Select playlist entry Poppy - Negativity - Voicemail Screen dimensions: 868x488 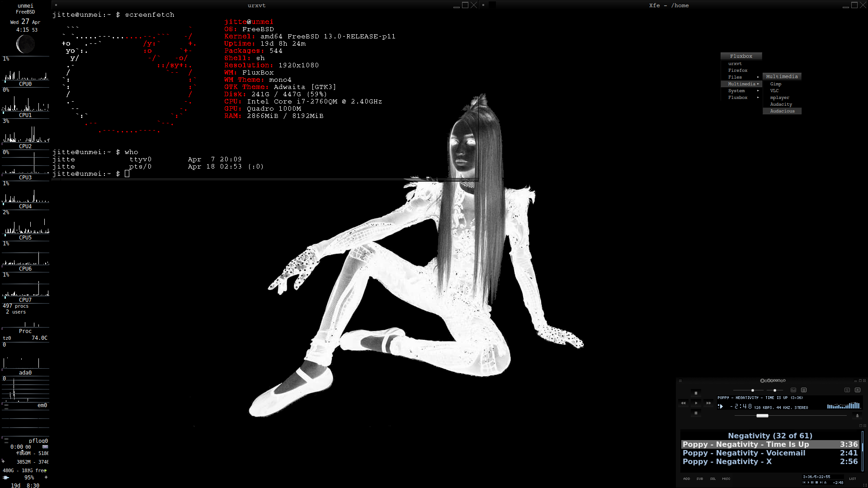pos(770,453)
